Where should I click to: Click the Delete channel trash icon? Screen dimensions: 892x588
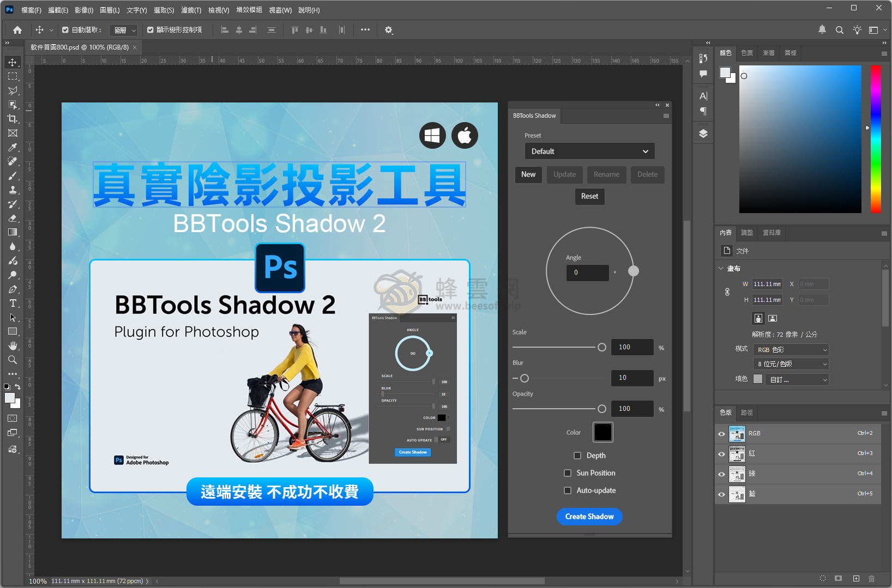[x=871, y=578]
